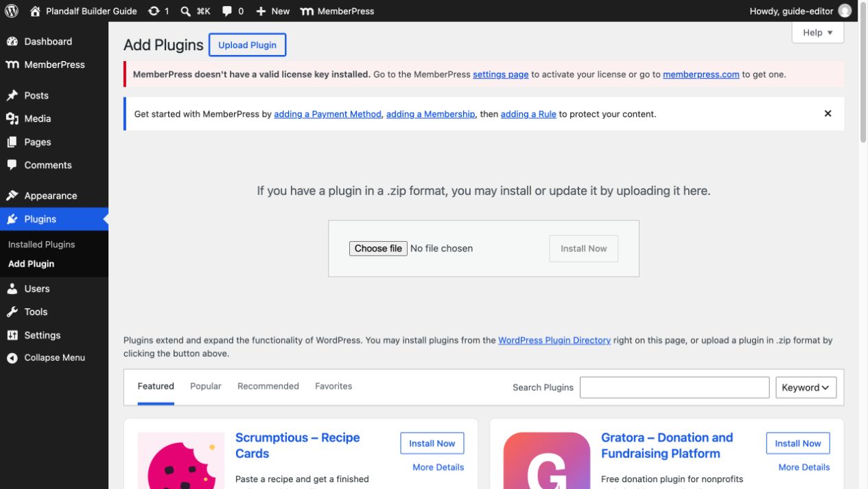
Task: Click the Users icon in the sidebar
Action: click(12, 288)
